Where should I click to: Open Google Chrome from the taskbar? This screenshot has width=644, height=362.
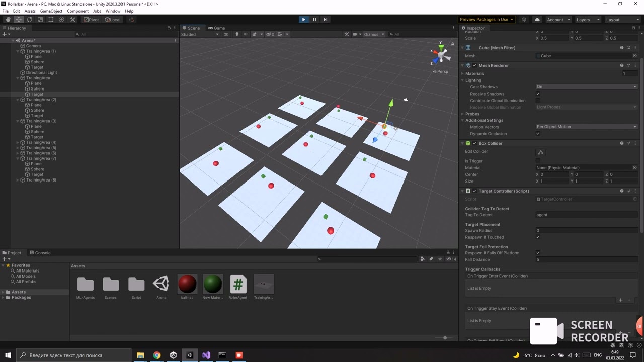[157, 355]
